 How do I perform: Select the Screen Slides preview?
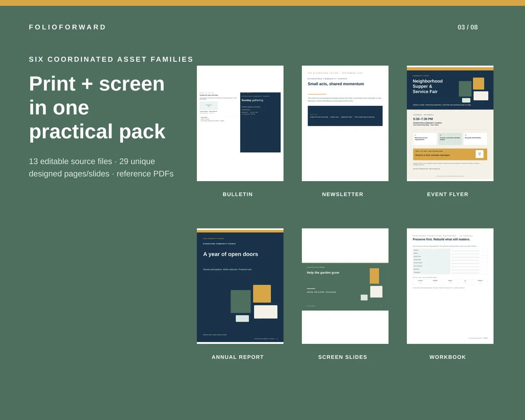(x=345, y=286)
